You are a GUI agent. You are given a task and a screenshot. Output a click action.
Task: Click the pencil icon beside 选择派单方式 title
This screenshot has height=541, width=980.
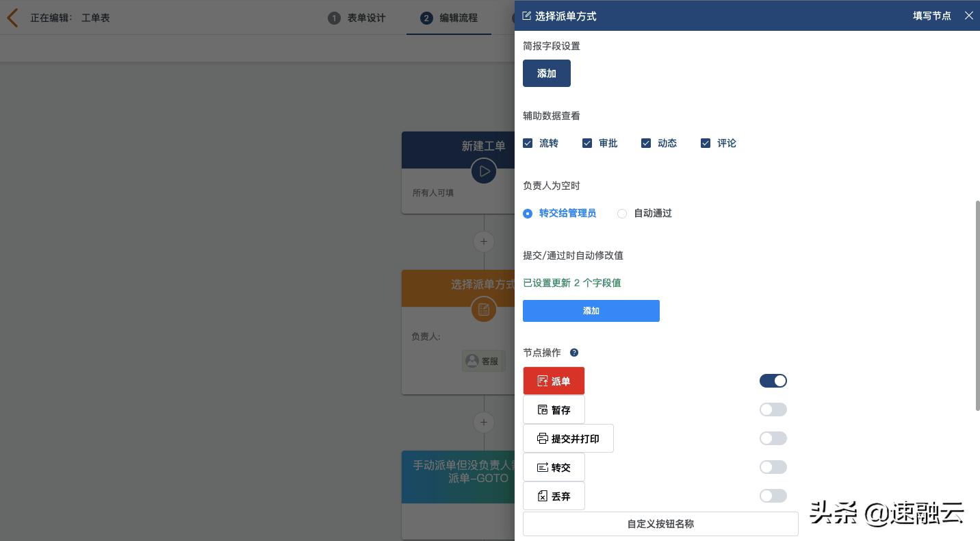[527, 16]
